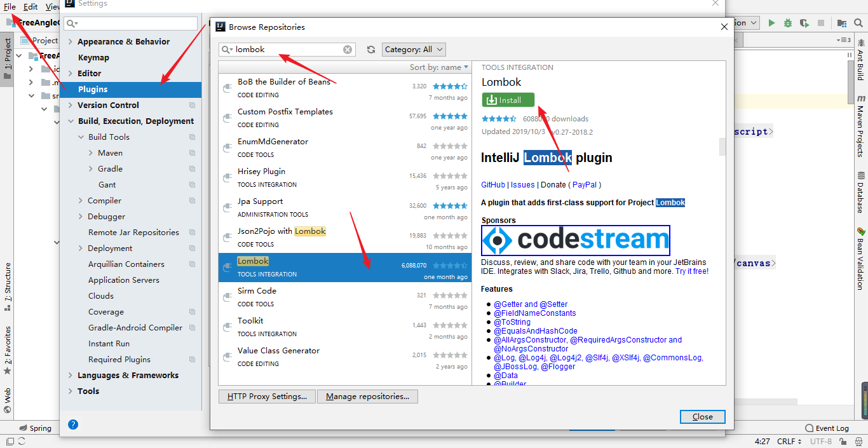Open the Project tool window tab
The height and width of the screenshot is (448, 868).
tap(8, 58)
